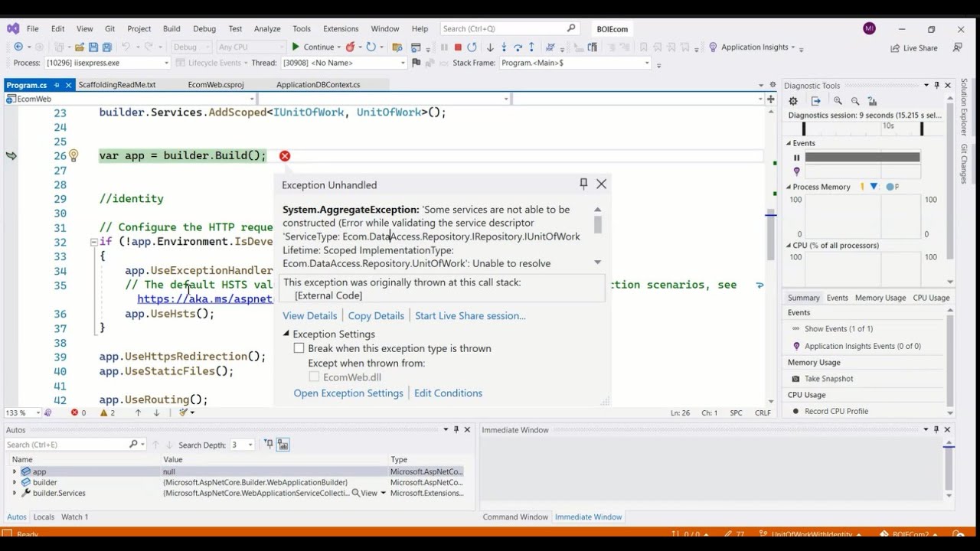Open the Extensions menu
Screen dimensions: 980x551
(x=341, y=28)
